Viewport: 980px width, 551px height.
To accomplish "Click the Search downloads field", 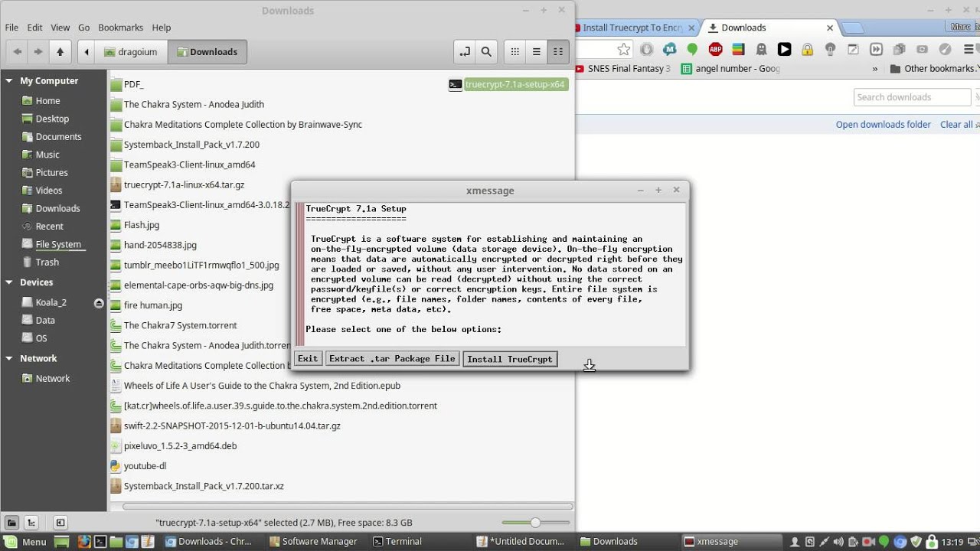I will pyautogui.click(x=912, y=97).
